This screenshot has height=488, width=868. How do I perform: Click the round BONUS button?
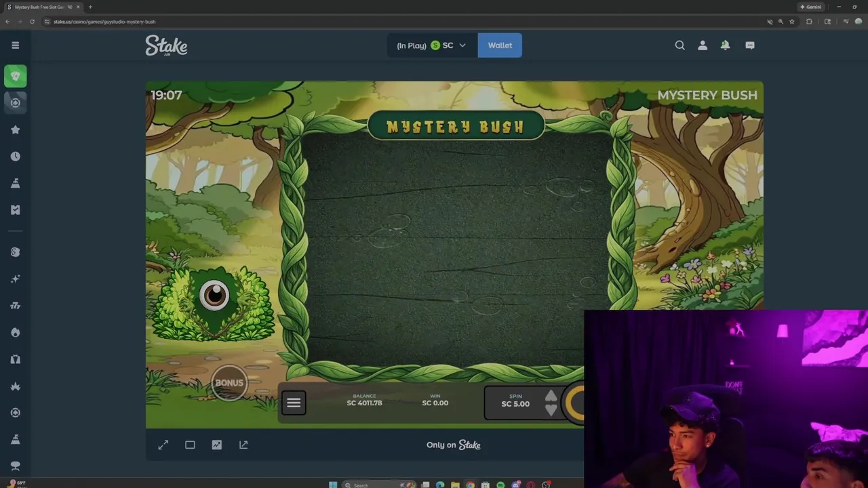(229, 383)
